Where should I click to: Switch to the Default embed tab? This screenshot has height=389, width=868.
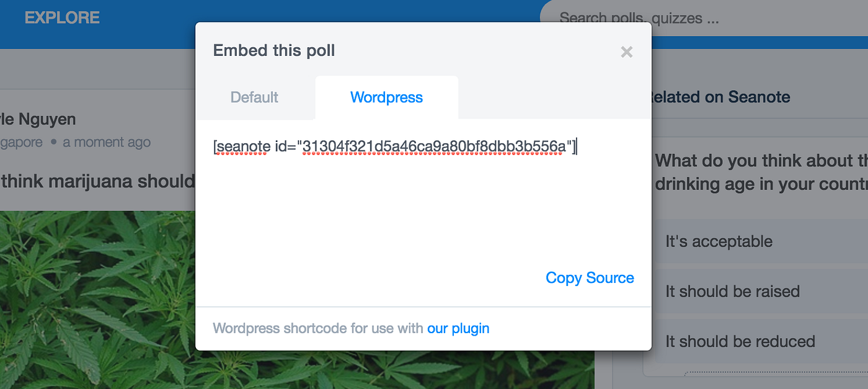(254, 97)
